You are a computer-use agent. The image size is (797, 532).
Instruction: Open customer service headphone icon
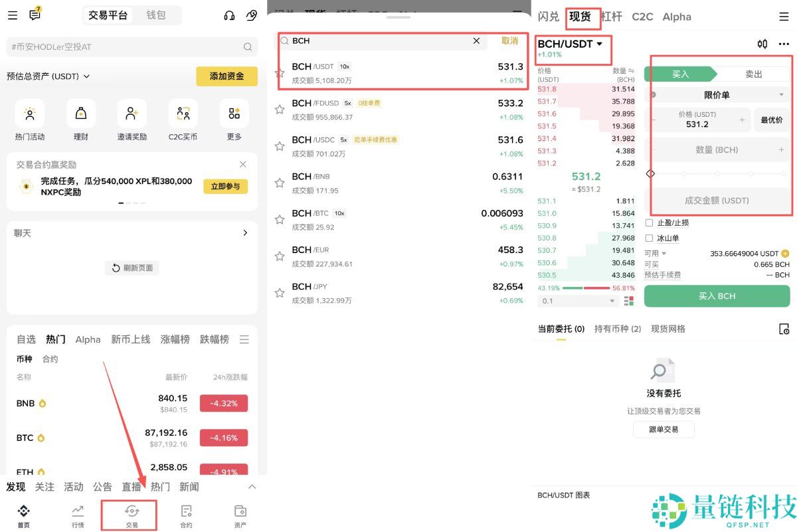click(x=228, y=15)
